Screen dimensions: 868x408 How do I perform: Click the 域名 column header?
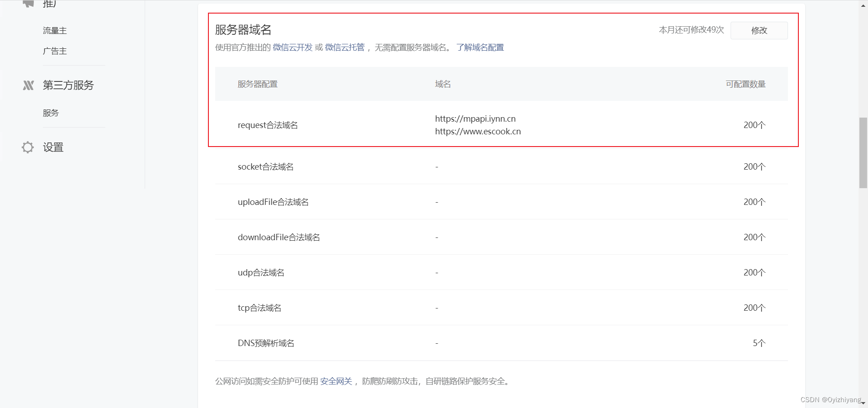point(443,84)
